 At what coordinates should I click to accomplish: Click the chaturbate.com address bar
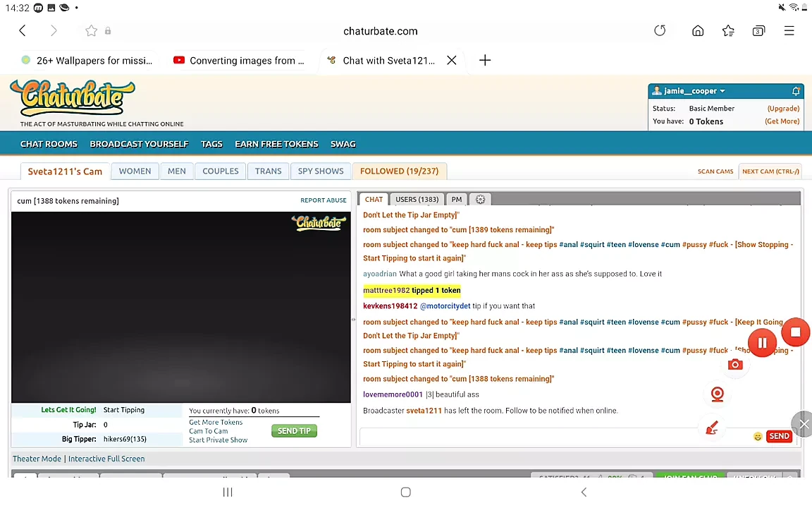(381, 31)
